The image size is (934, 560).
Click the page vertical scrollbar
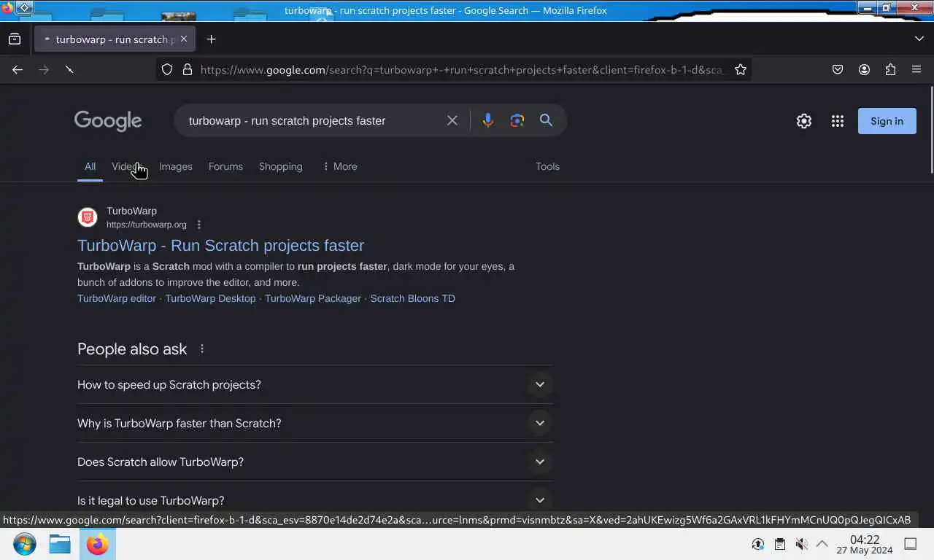930,131
